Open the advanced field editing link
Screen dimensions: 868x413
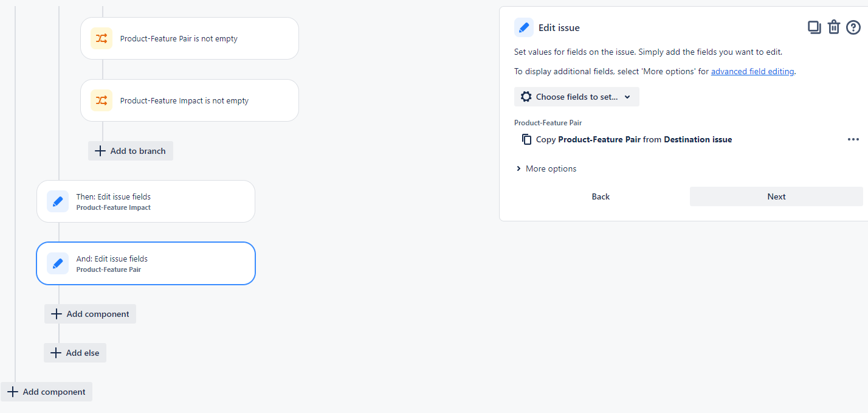753,71
